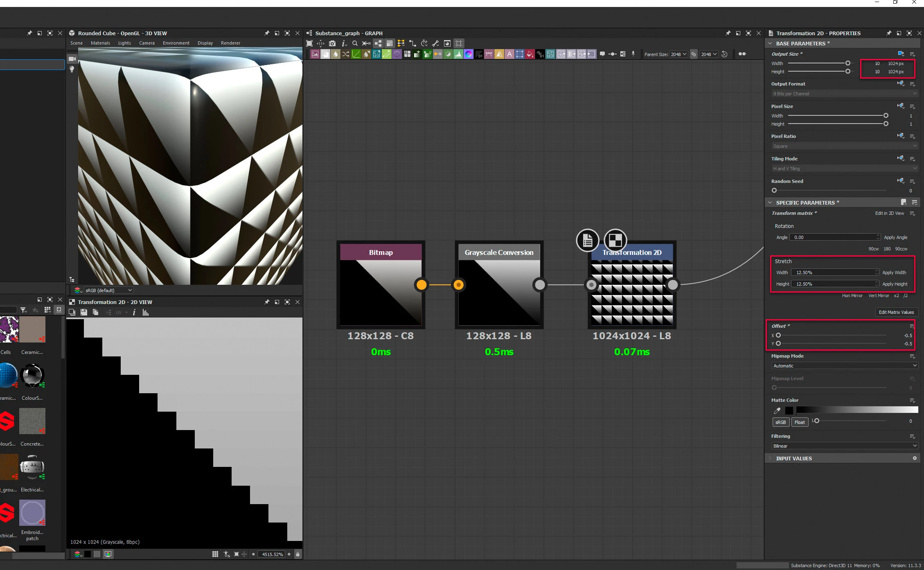Viewport: 924px width, 570px height.
Task: Click the wrench tools icon in graph toolbar
Action: (x=435, y=43)
